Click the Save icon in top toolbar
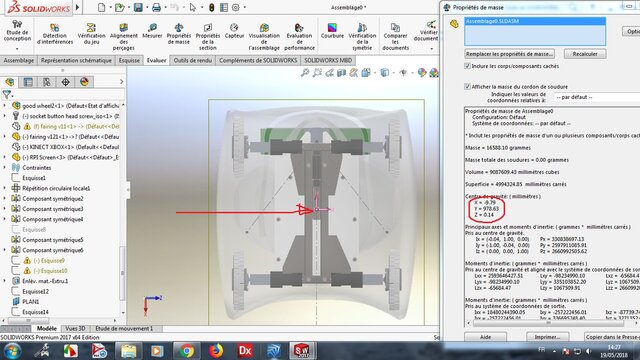The width and height of the screenshot is (640, 360). coord(138,7)
